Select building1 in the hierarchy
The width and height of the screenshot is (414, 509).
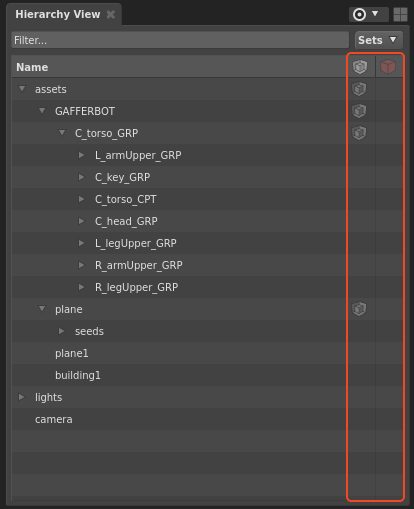(78, 375)
